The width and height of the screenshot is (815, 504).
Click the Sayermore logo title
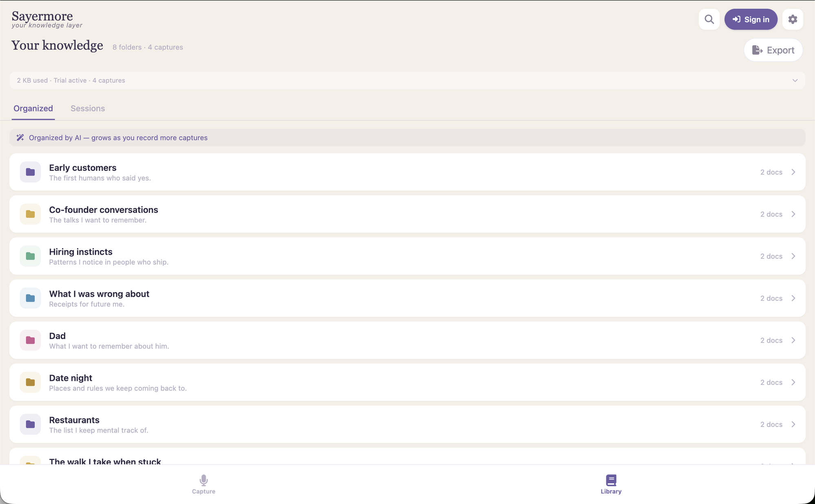[x=42, y=16]
